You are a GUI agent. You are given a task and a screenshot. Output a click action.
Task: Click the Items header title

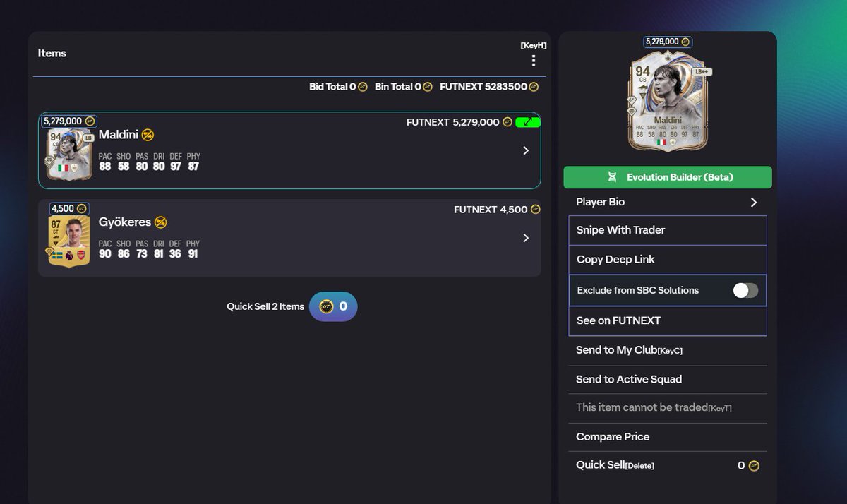(52, 53)
